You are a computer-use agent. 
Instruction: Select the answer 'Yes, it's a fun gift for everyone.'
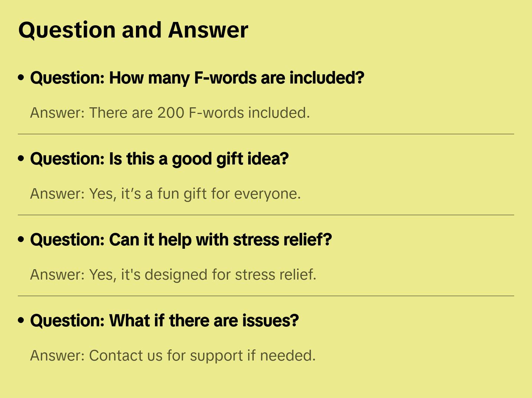[165, 194]
